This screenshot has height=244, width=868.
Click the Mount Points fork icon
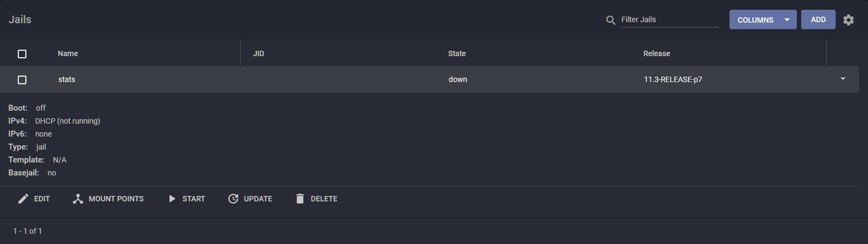pyautogui.click(x=78, y=199)
